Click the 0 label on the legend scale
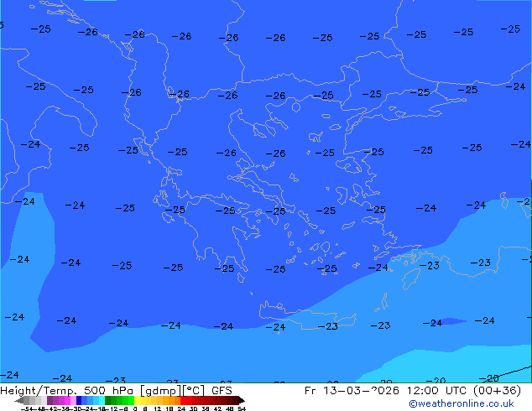This screenshot has height=411, width=532. [x=135, y=408]
